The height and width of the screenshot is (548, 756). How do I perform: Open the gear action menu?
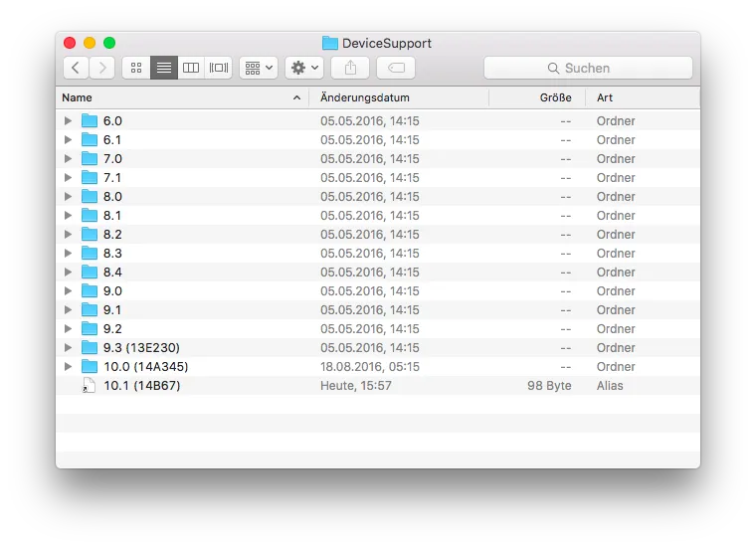click(304, 68)
